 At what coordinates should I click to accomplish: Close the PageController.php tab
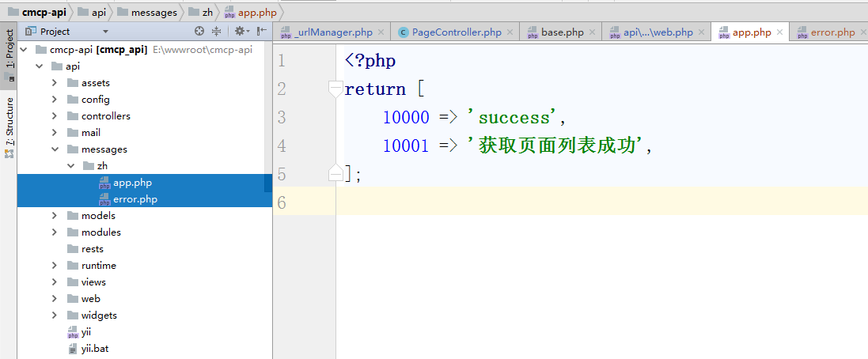click(x=510, y=32)
